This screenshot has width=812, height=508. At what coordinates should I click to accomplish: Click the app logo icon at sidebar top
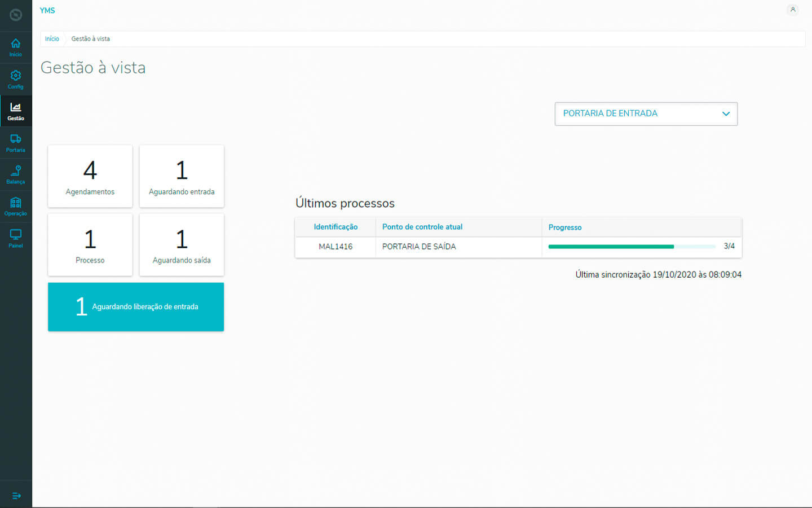16,15
